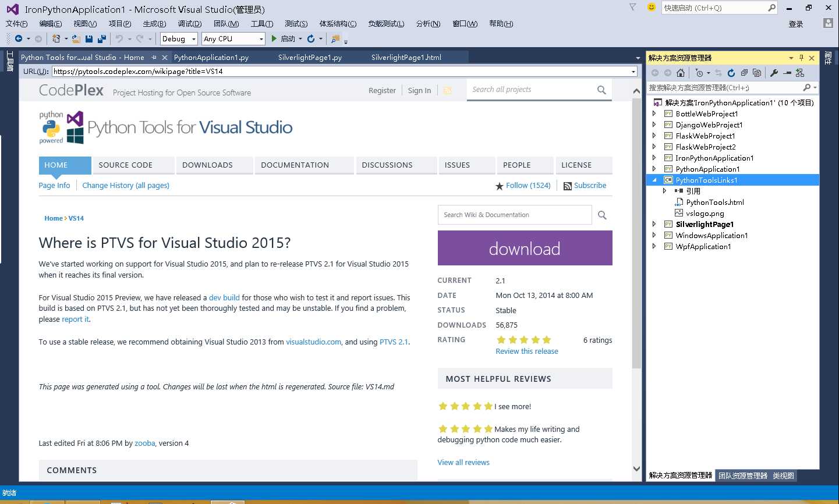Viewport: 839px width, 504px height.
Task: Click the Register link
Action: click(x=382, y=90)
